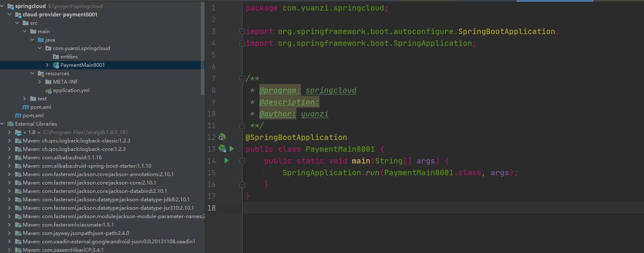Expand the PaymentMain8001 class node

(48, 65)
